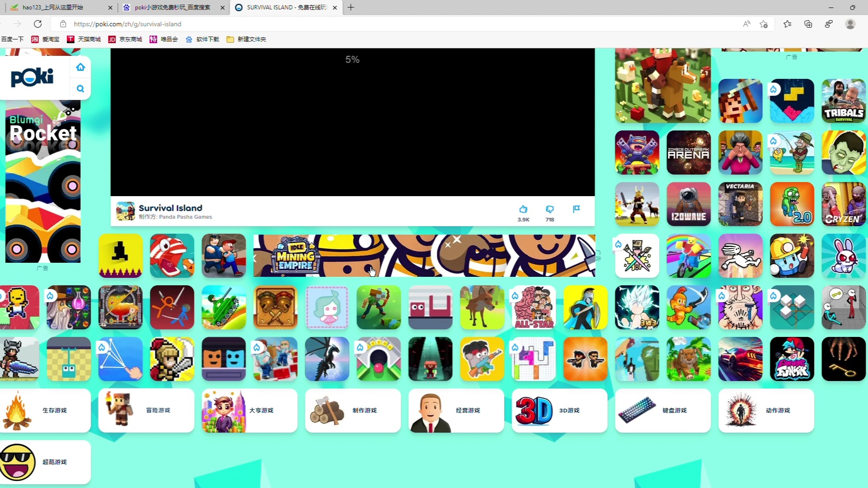Open the All-Star brain game thumbnail

pos(534,307)
